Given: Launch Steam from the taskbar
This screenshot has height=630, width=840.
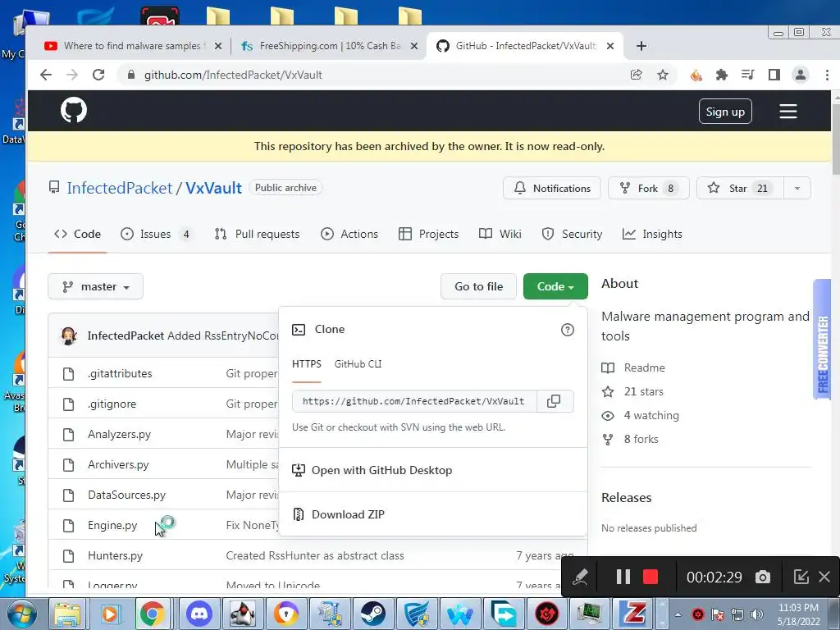Looking at the screenshot, I should point(373,614).
